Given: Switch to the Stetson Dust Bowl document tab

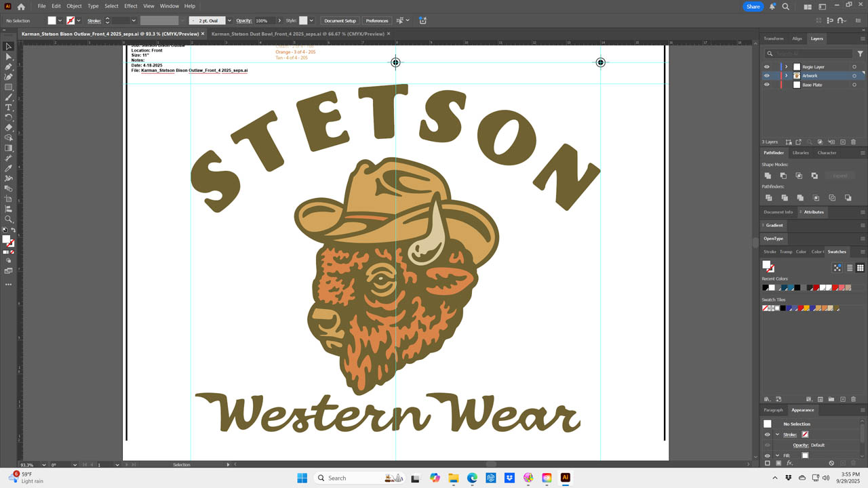Looking at the screenshot, I should [x=298, y=34].
